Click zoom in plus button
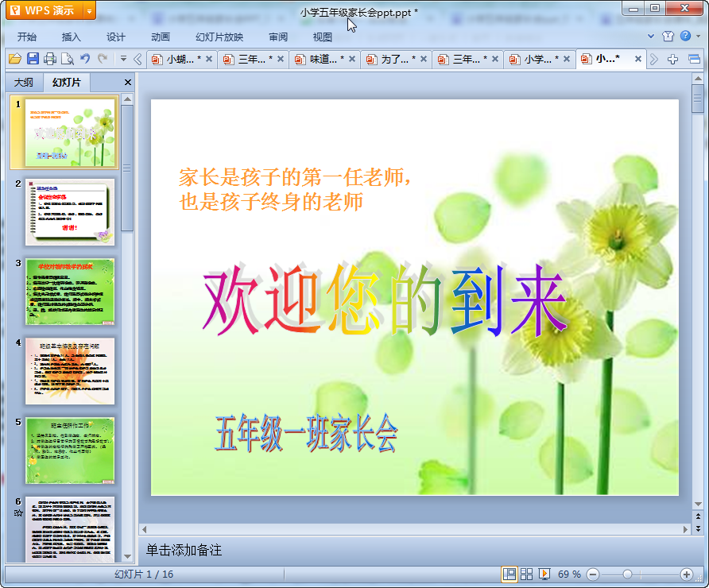Viewport: 709px width, 588px height. click(x=687, y=574)
